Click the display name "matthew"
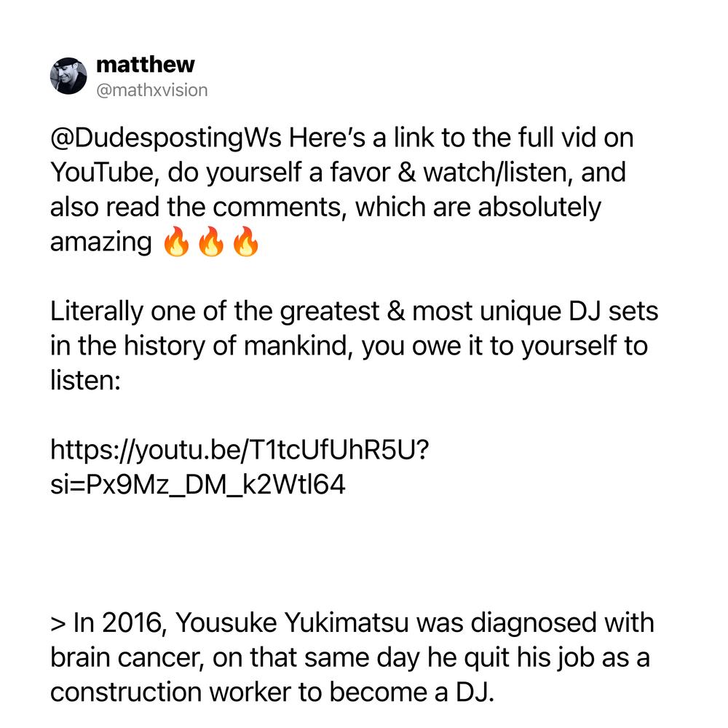Viewport: 728px width, 728px height. (146, 65)
